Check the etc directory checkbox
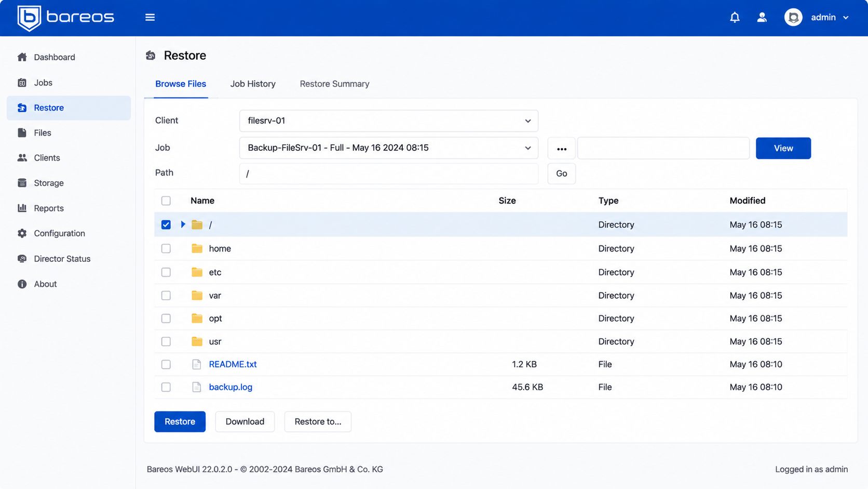Image resolution: width=868 pixels, height=489 pixels. pos(166,272)
